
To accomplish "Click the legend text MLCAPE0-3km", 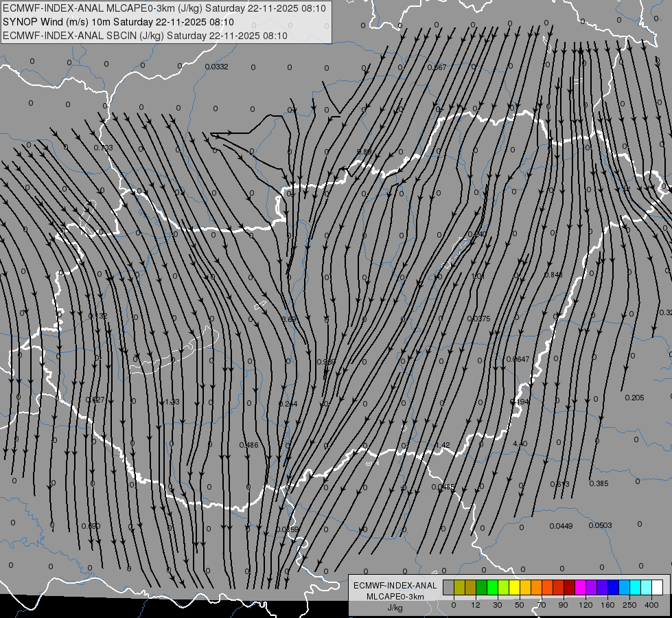I will (x=395, y=597).
